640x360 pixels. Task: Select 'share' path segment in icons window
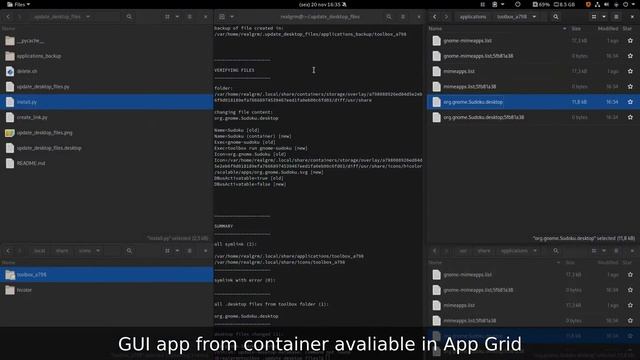pyautogui.click(x=62, y=251)
